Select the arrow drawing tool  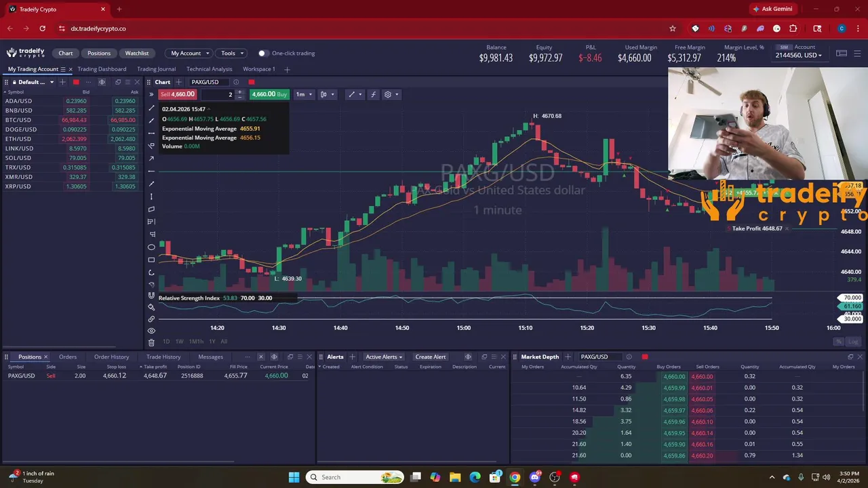click(x=151, y=158)
